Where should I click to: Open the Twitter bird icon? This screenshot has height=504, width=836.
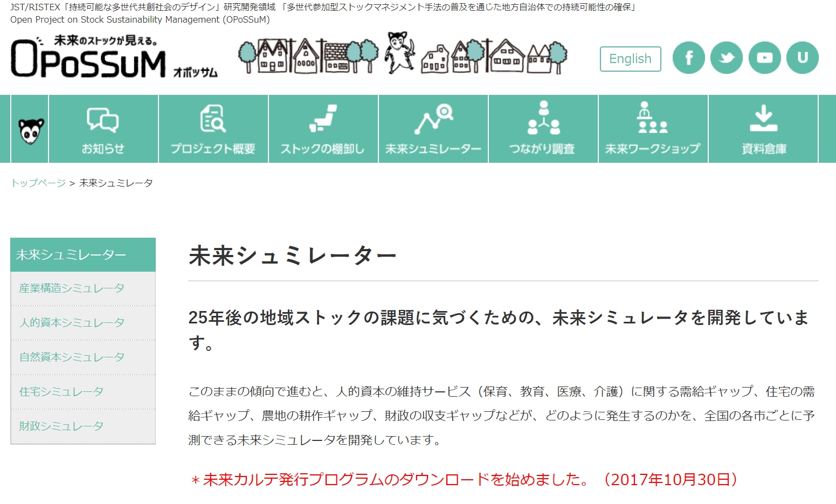(x=726, y=58)
